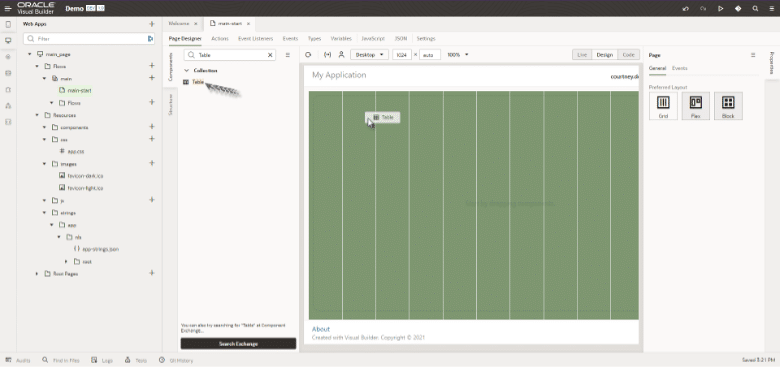Switch to Events tab in Page properties

(680, 68)
